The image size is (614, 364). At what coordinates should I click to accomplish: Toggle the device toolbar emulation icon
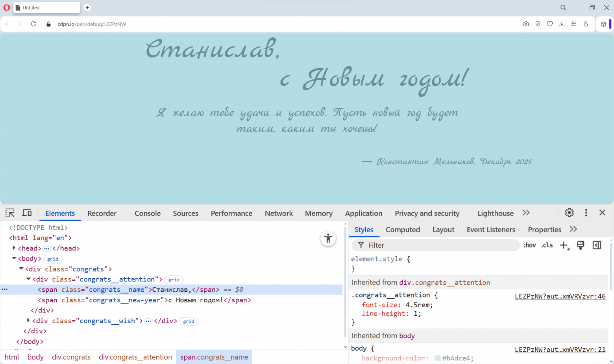27,213
